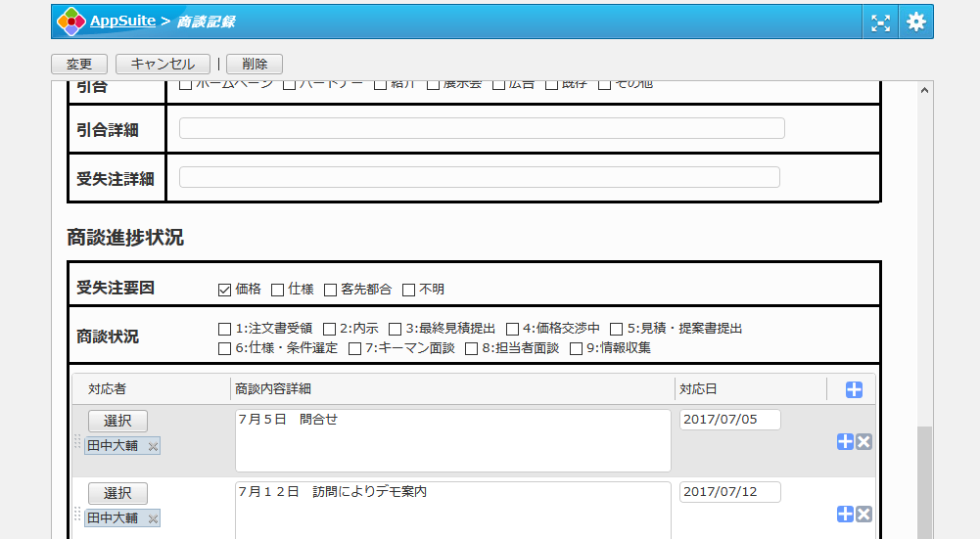Check the 仕様 checkbox

[278, 290]
